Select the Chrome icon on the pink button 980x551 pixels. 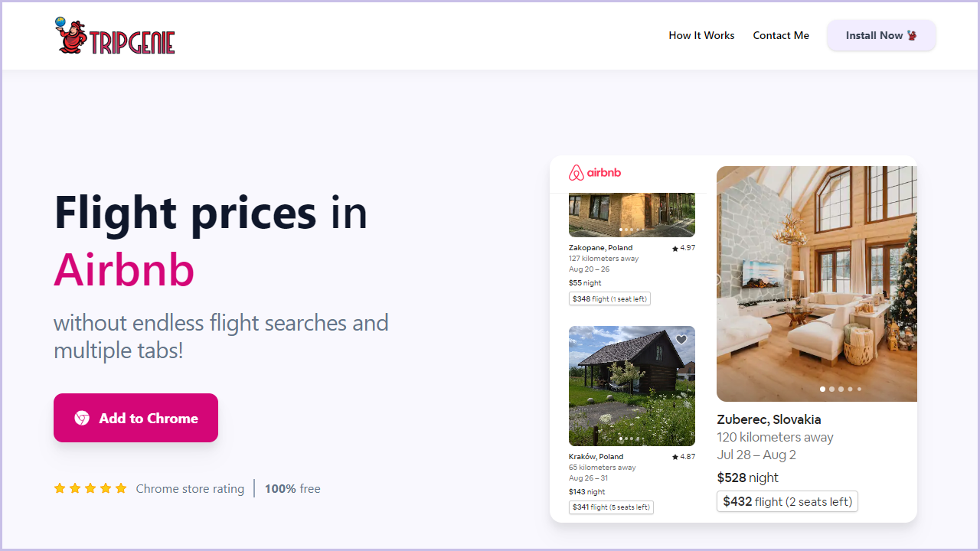(80, 418)
